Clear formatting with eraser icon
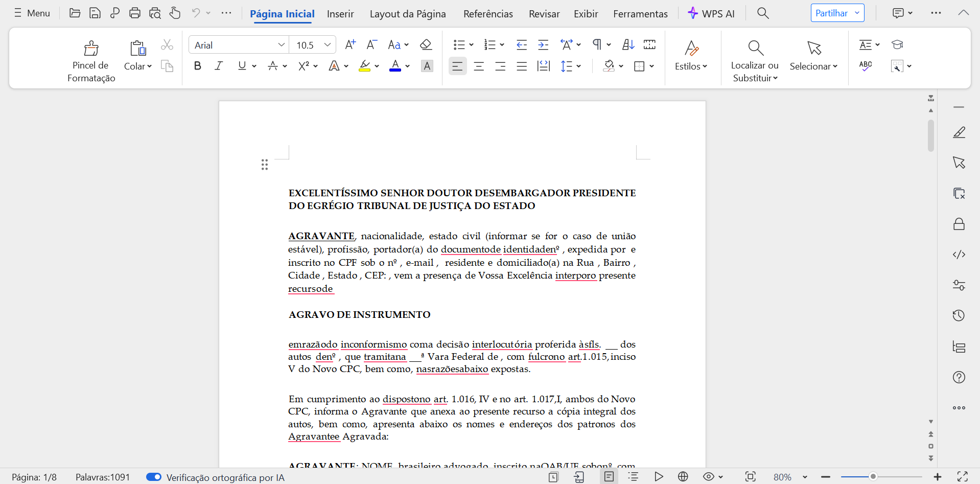980x484 pixels. click(426, 44)
